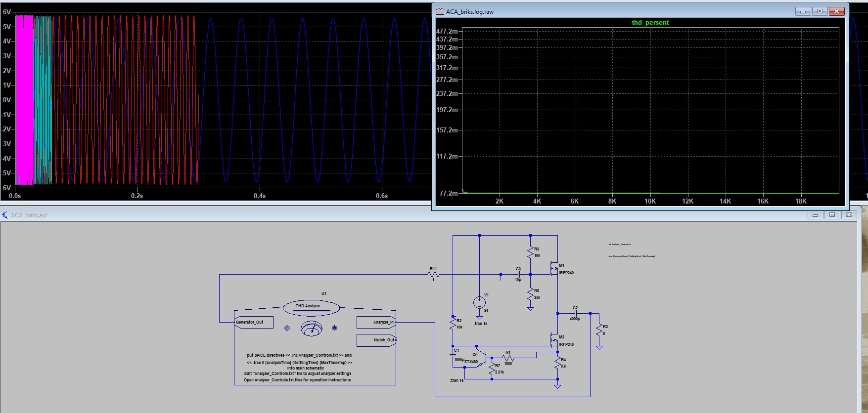This screenshot has width=868, height=413.
Task: Select output capacitor C2 (4000µ)
Action: [x=575, y=313]
